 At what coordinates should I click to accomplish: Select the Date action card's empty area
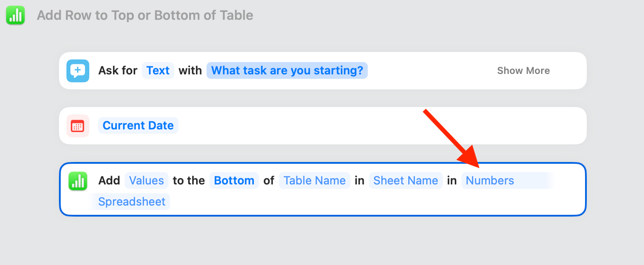[378, 126]
